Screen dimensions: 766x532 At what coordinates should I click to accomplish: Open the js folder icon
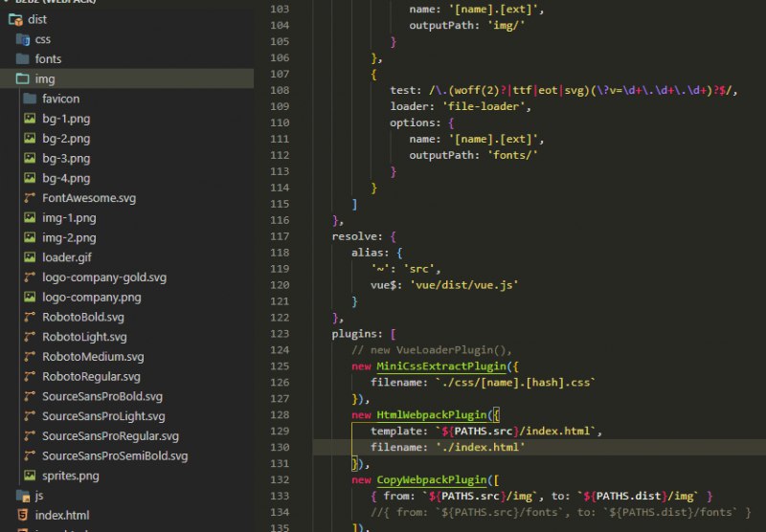click(x=23, y=496)
